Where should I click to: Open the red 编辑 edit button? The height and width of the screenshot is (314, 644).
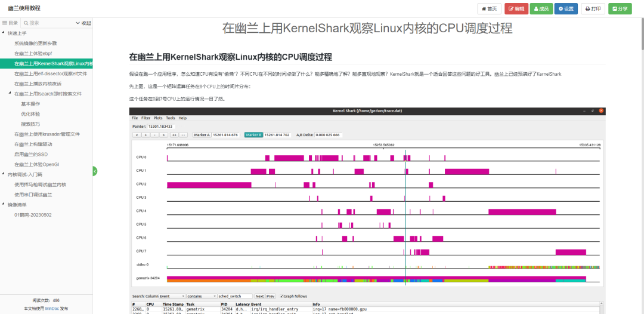(516, 8)
